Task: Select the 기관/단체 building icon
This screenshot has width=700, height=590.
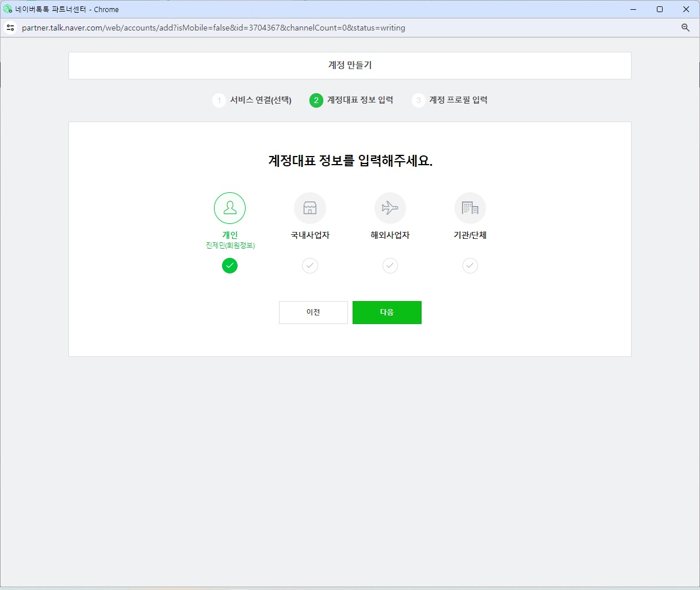Action: (x=469, y=208)
